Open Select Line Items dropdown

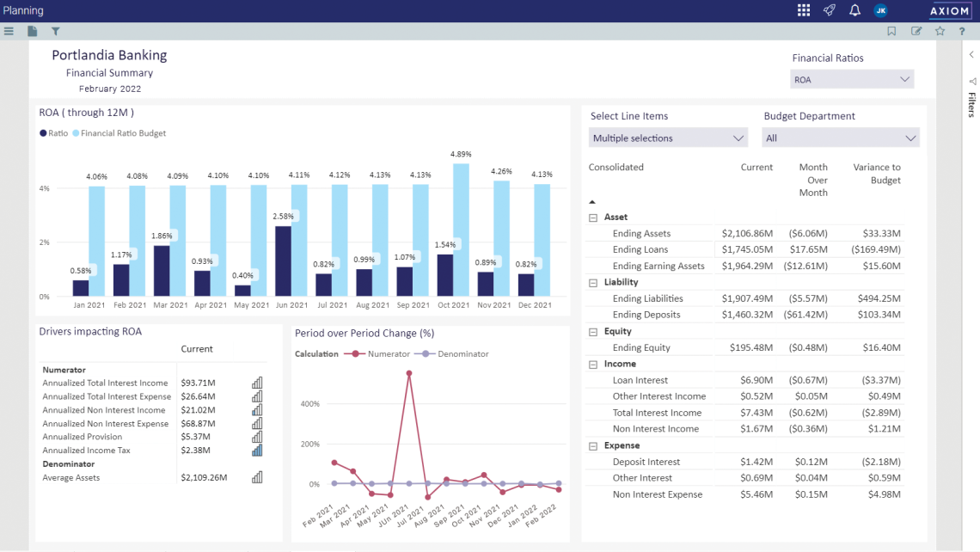click(x=667, y=138)
